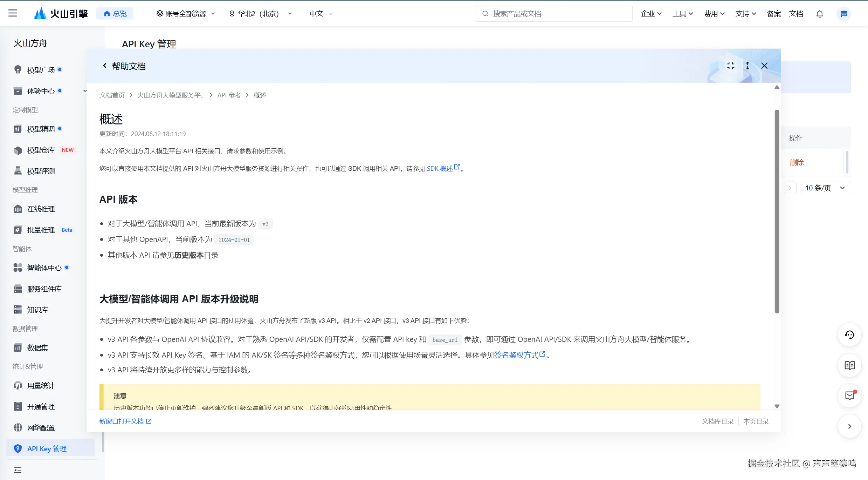
Task: Open the 费用 menu in top bar
Action: 714,13
